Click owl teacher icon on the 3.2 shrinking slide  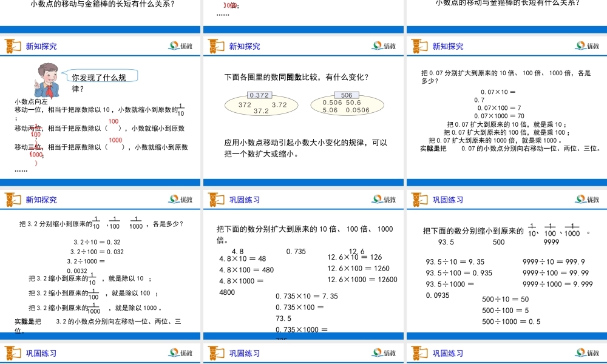pos(13,200)
